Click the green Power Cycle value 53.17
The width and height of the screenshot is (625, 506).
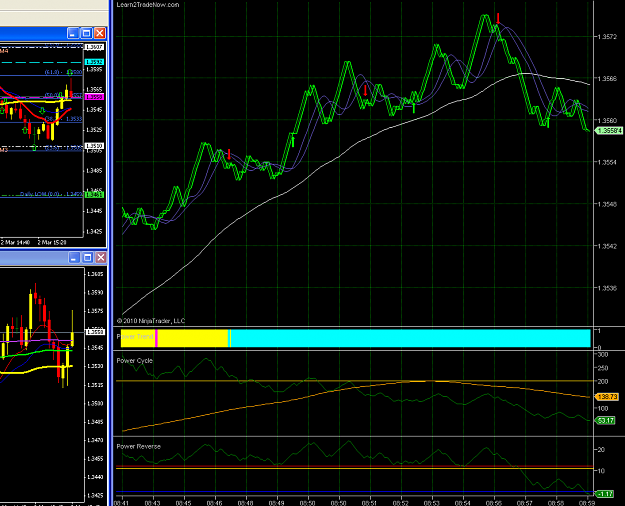(x=605, y=420)
